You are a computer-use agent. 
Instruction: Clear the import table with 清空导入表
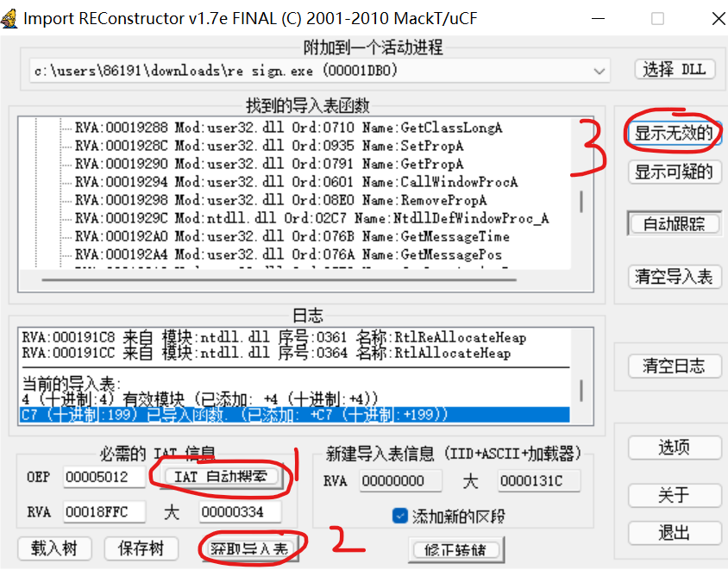675,277
